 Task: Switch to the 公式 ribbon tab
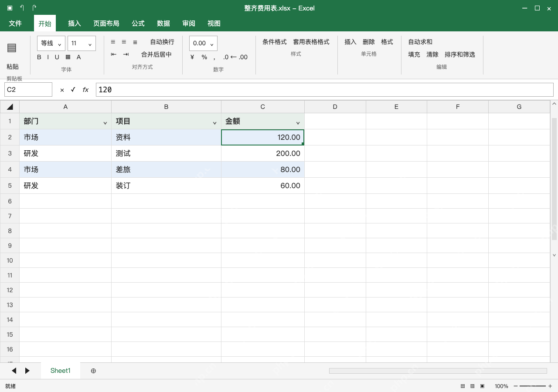click(x=138, y=24)
